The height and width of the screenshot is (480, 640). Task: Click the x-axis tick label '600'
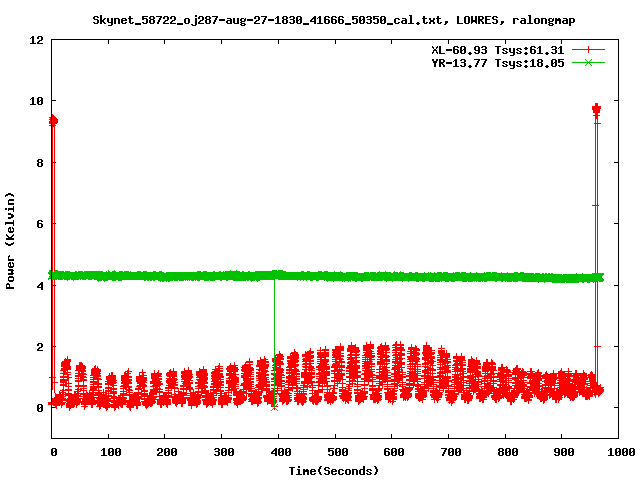coord(393,452)
